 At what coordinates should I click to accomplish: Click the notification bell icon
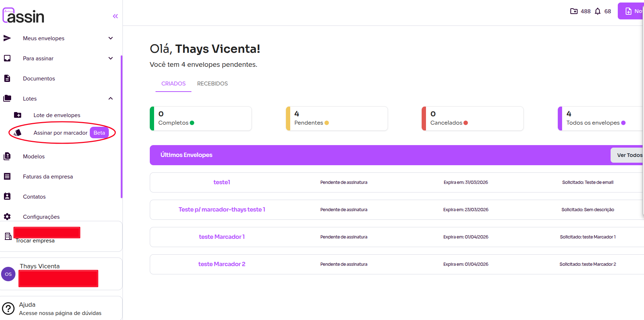[597, 11]
